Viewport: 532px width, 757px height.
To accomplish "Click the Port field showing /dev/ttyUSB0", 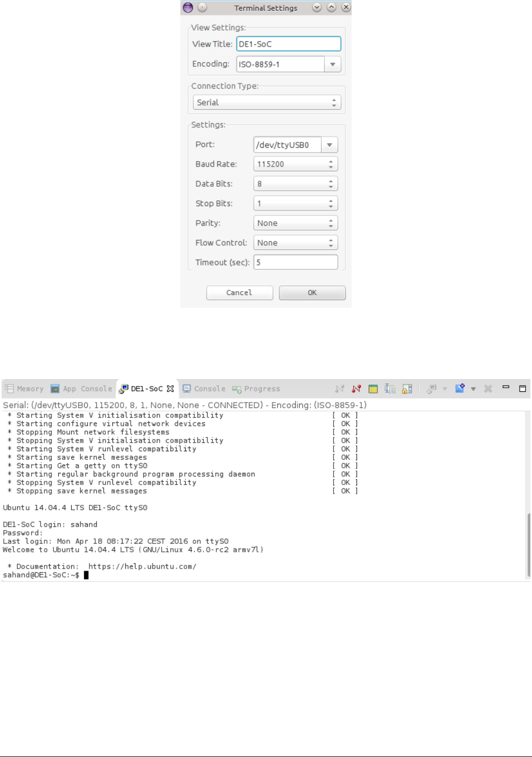I will (x=287, y=145).
